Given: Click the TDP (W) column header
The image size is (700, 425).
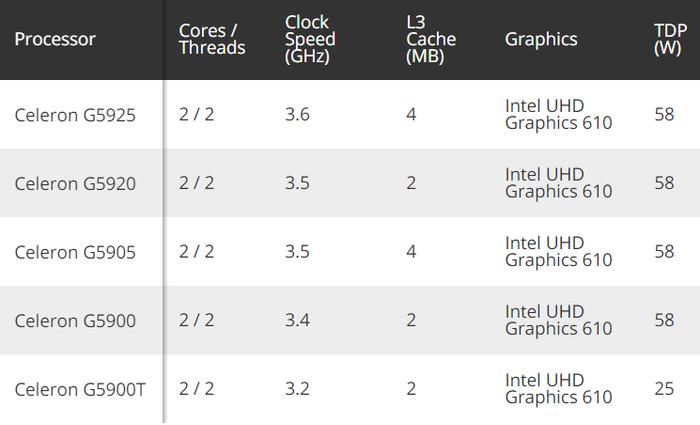Looking at the screenshot, I should tap(670, 39).
